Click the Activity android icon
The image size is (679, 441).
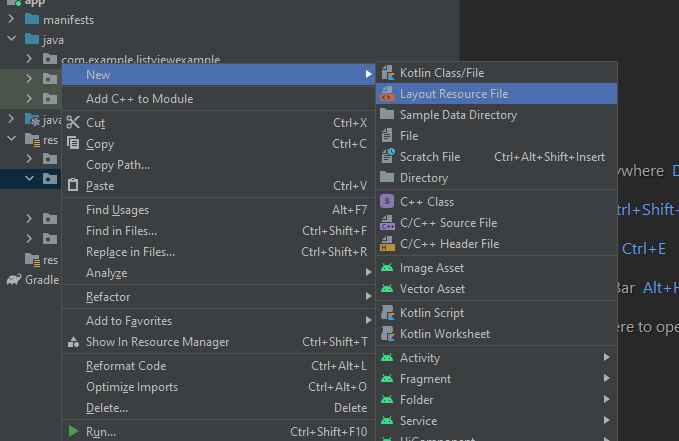(387, 357)
